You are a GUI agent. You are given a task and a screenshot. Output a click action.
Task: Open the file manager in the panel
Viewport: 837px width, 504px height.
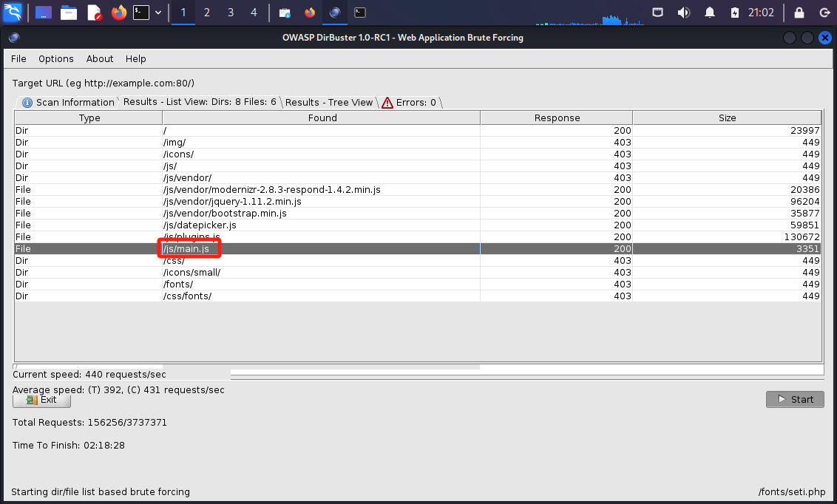(68, 13)
